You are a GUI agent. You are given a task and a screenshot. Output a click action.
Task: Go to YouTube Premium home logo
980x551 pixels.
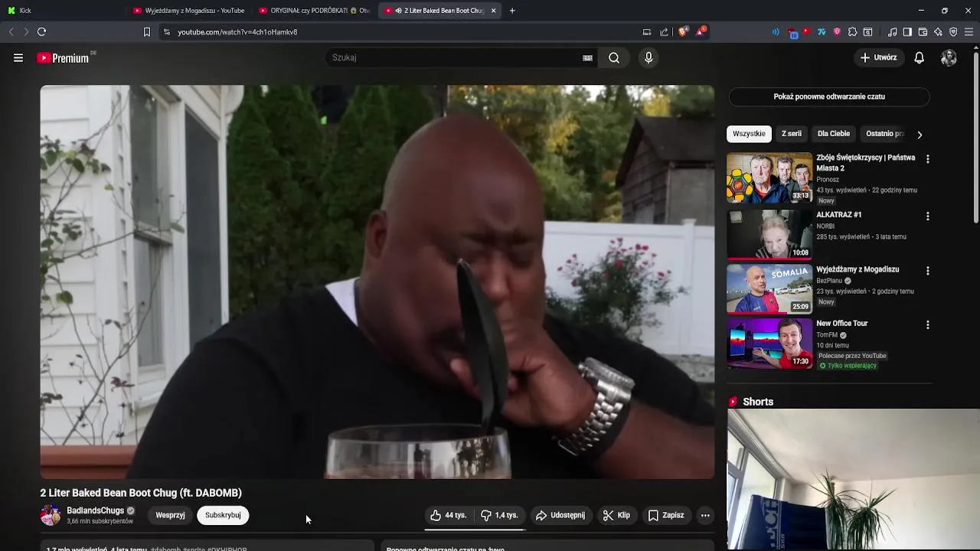coord(64,58)
